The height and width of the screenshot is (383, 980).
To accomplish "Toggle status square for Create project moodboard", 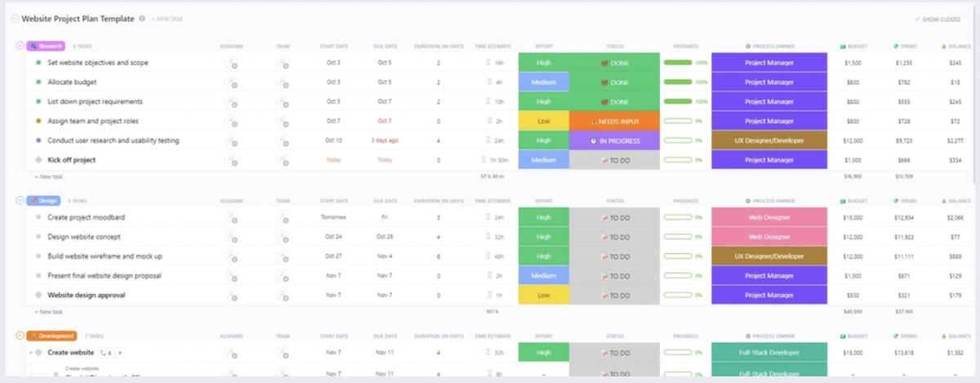I will pos(38,217).
